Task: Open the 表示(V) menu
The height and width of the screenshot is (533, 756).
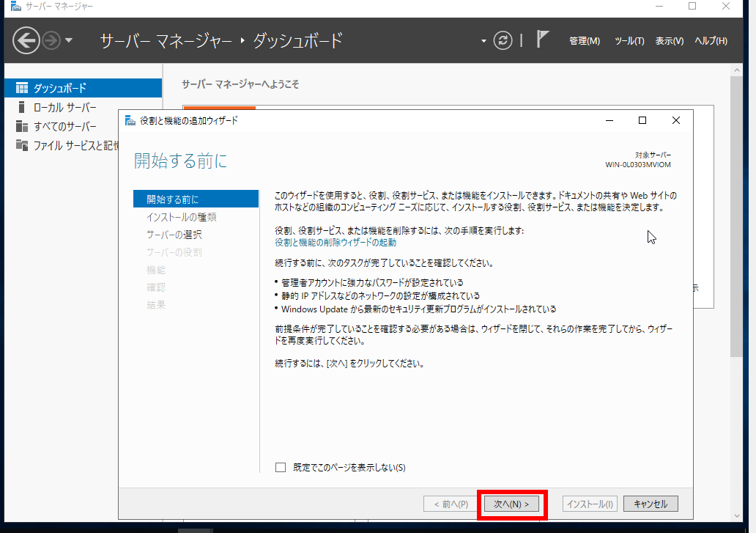Action: coord(669,41)
